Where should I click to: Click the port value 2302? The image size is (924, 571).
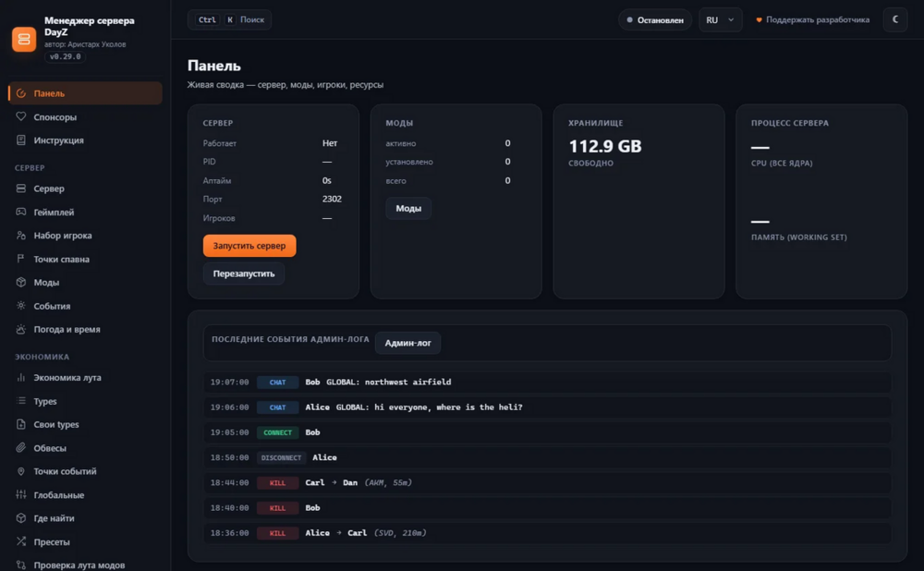(332, 200)
